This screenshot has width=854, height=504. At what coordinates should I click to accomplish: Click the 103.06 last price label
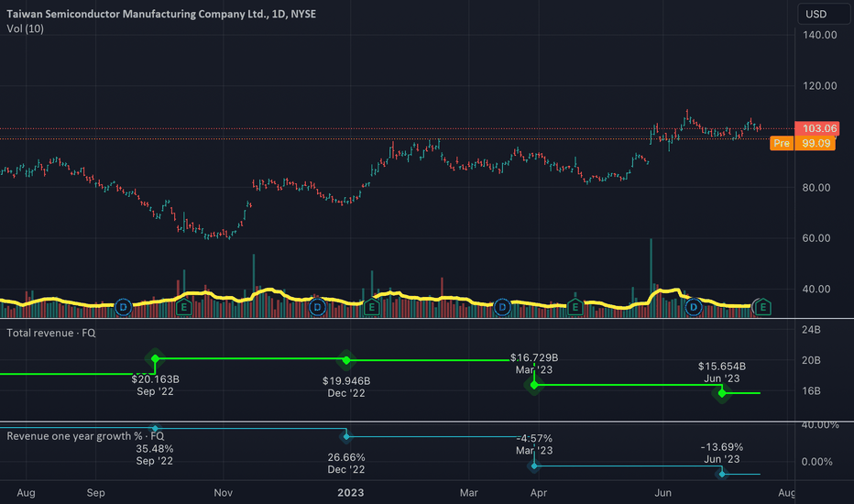817,128
